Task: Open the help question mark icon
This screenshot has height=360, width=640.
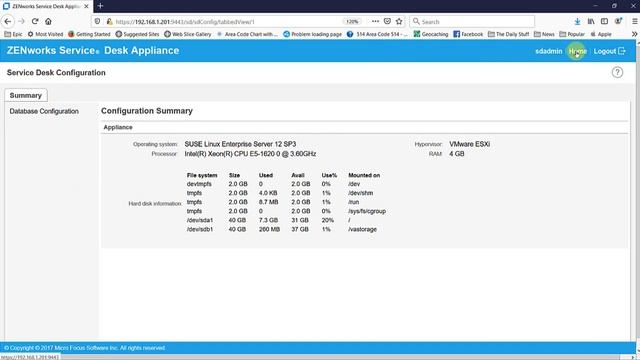Action: pos(617,72)
